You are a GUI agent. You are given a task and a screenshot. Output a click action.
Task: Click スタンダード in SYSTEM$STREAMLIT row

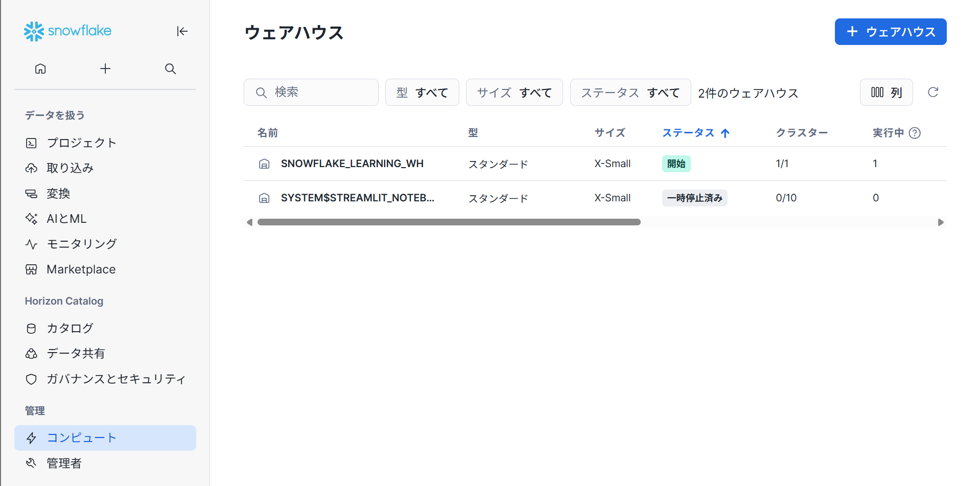pyautogui.click(x=499, y=198)
